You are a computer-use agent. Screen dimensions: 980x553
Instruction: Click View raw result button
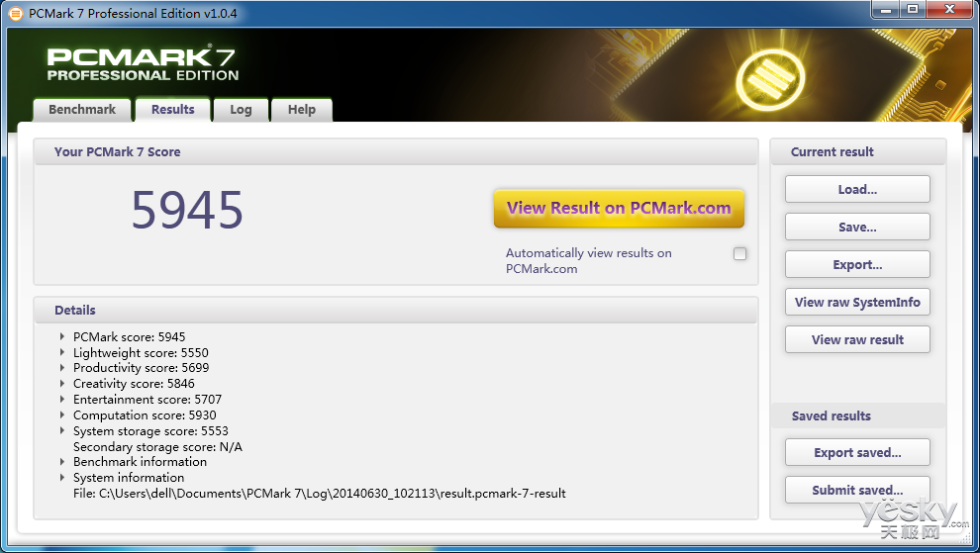coord(857,339)
